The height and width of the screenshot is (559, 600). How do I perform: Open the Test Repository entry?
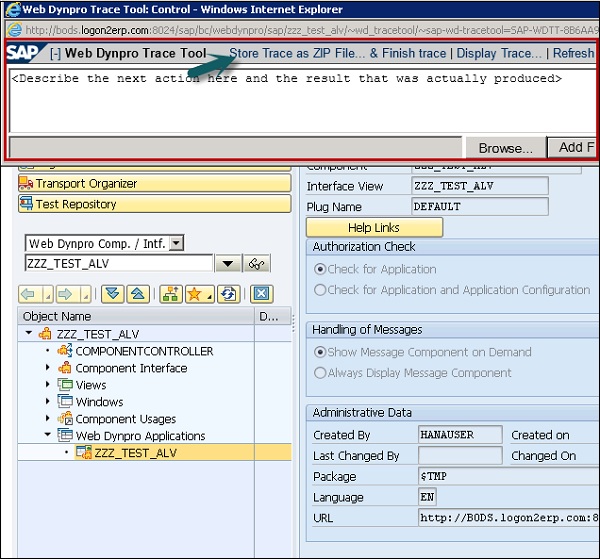[x=76, y=204]
